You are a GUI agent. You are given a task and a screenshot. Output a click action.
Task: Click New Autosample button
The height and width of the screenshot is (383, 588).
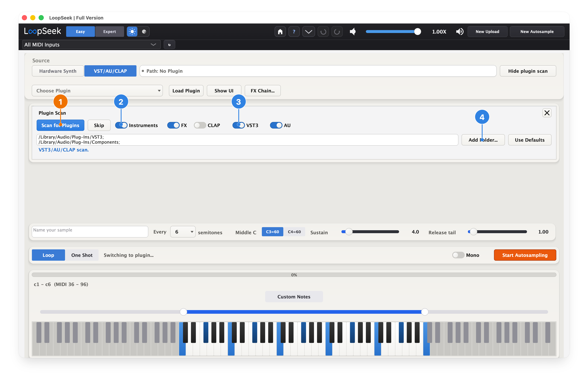click(x=537, y=32)
